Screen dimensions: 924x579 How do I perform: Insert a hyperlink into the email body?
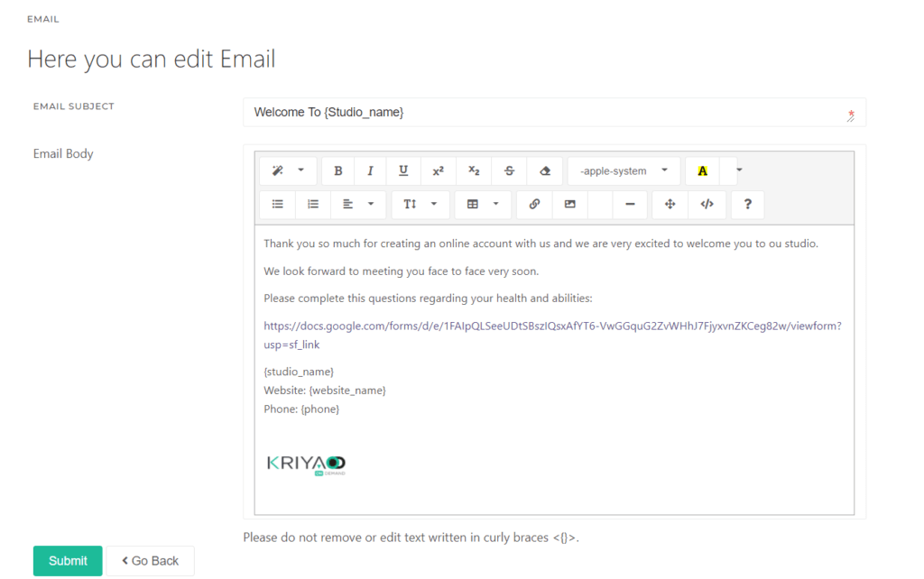[533, 204]
